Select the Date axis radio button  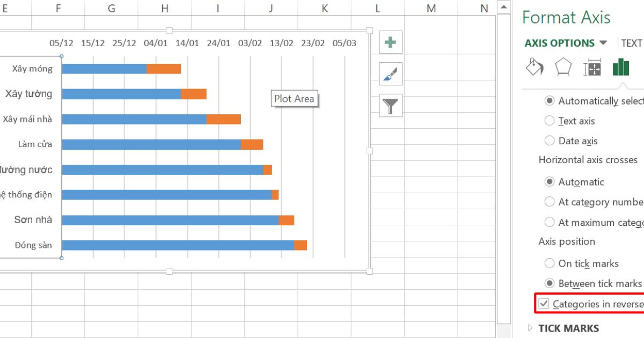550,141
